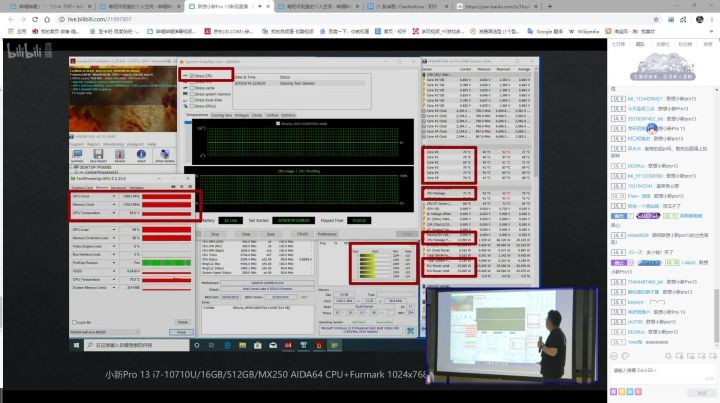720x403 pixels.
Task: Click the CPUID button in AIDA64
Action: click(302, 234)
